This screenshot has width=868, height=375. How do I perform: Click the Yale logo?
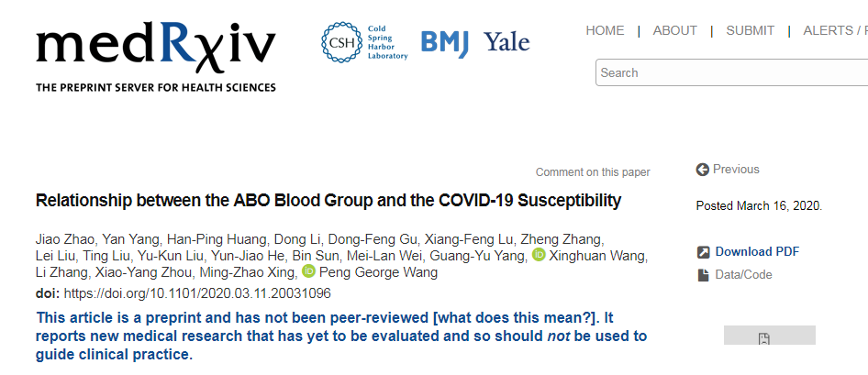pos(506,42)
